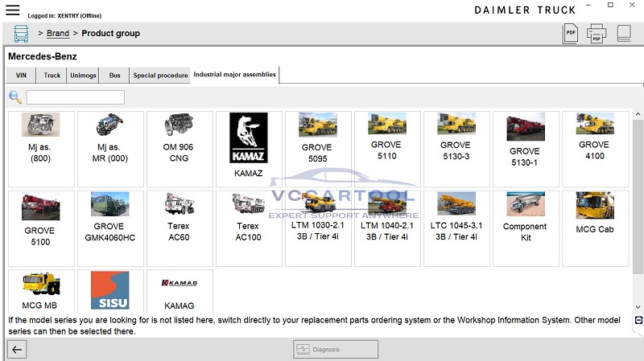Open the support chat icon at right edge
644x361 pixels.
[x=638, y=320]
